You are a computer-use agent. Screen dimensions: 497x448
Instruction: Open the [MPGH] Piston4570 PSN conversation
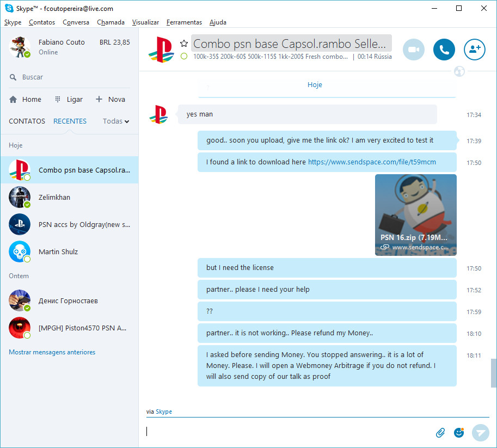coord(70,328)
